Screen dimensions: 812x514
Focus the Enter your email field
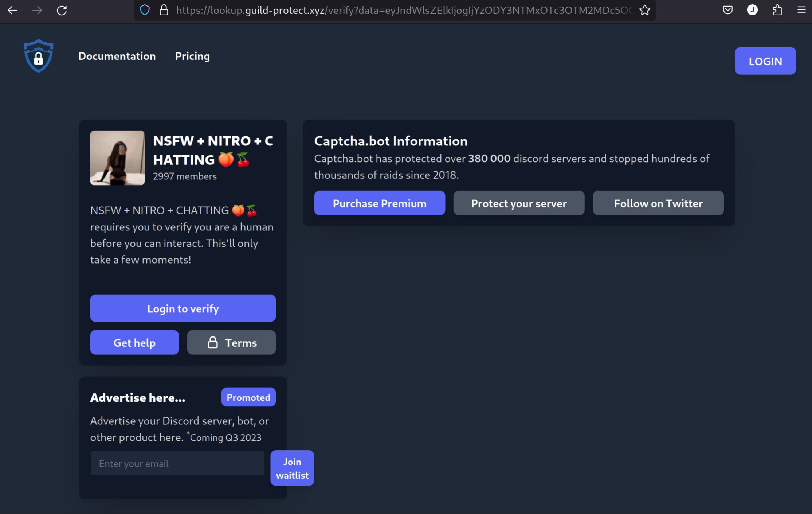point(177,463)
